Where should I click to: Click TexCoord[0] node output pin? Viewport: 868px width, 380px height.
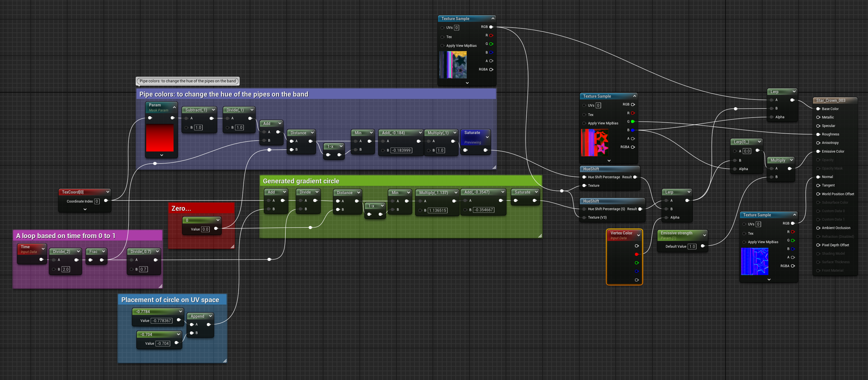tap(106, 201)
